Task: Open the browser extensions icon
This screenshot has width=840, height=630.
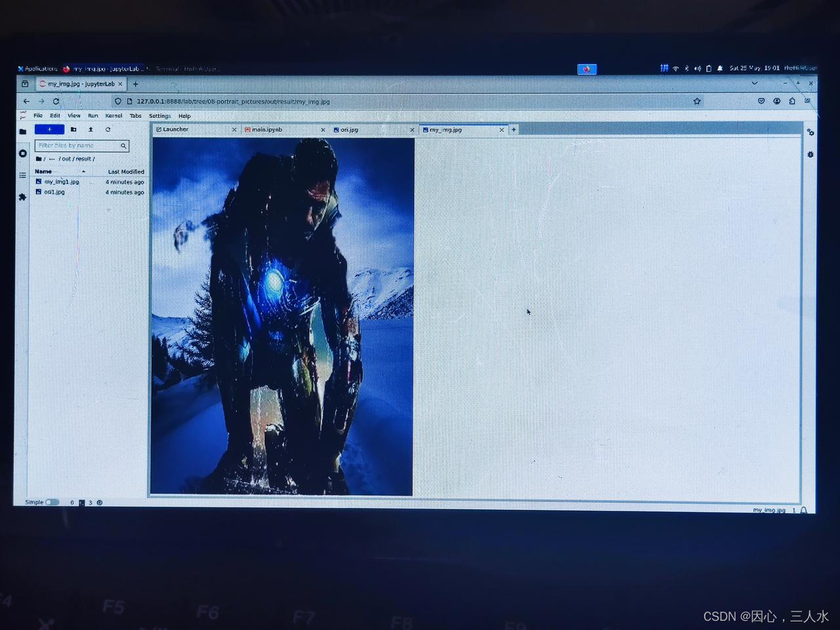Action: [792, 101]
